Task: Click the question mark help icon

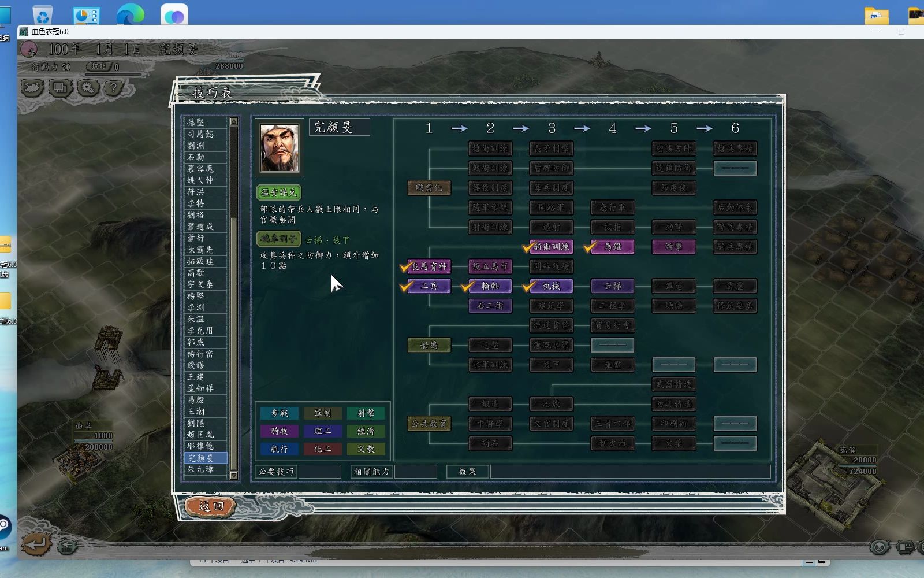Action: coord(114,88)
